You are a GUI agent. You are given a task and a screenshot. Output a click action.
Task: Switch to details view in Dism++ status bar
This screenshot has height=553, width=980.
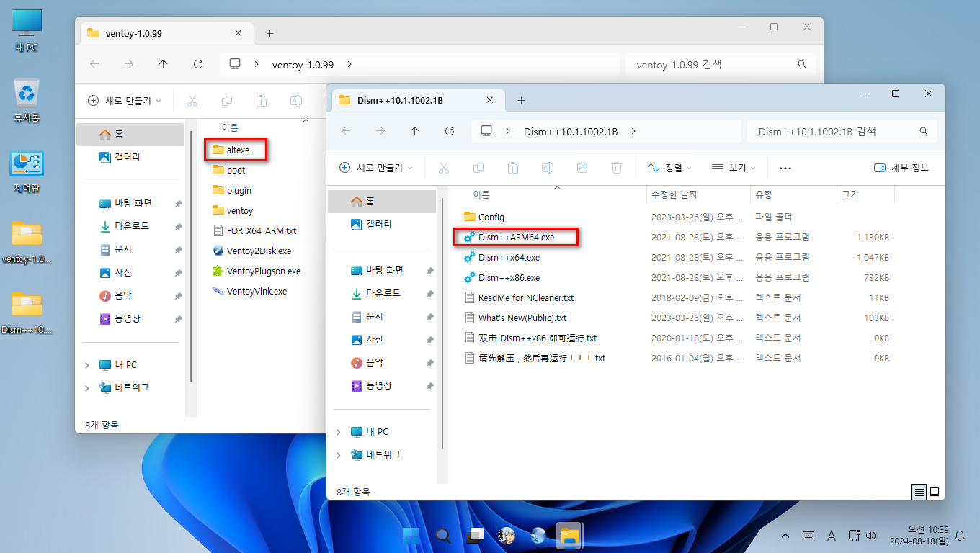pyautogui.click(x=919, y=492)
